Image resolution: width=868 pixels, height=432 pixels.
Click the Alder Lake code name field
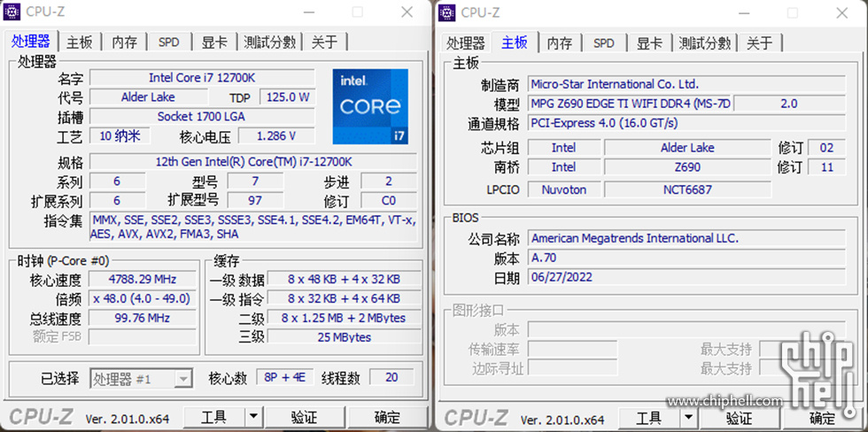pos(149,97)
